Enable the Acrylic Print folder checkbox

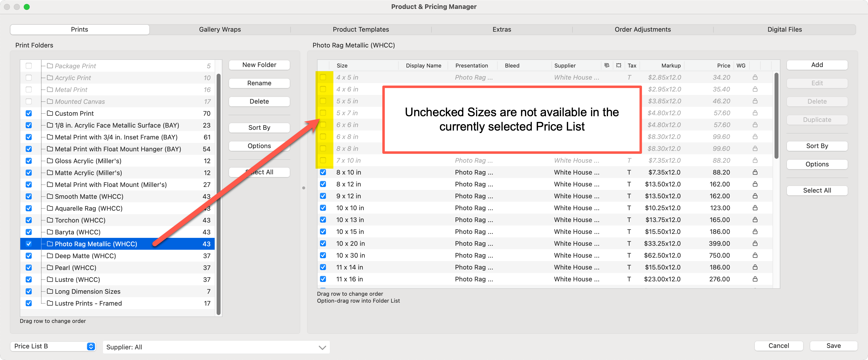point(29,78)
